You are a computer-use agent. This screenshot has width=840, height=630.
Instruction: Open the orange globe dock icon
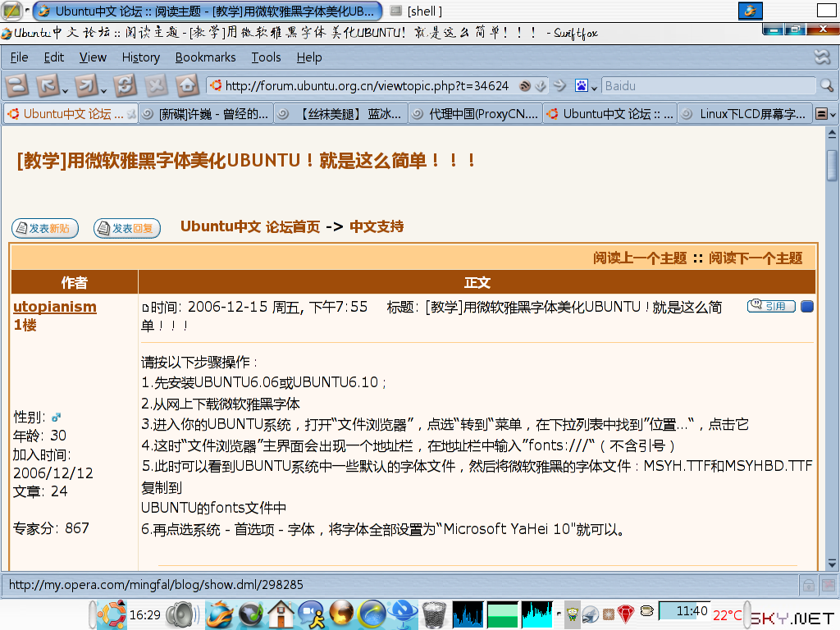pyautogui.click(x=341, y=614)
